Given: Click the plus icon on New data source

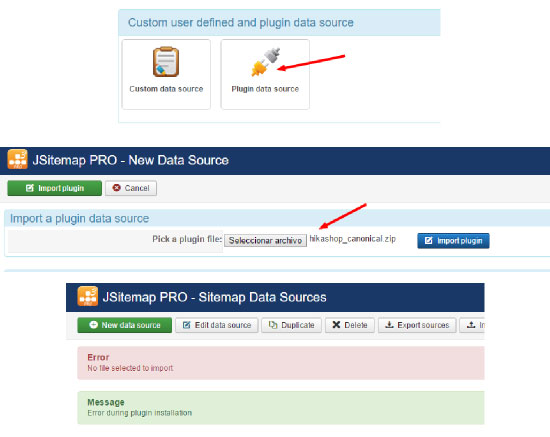Looking at the screenshot, I should tap(93, 325).
